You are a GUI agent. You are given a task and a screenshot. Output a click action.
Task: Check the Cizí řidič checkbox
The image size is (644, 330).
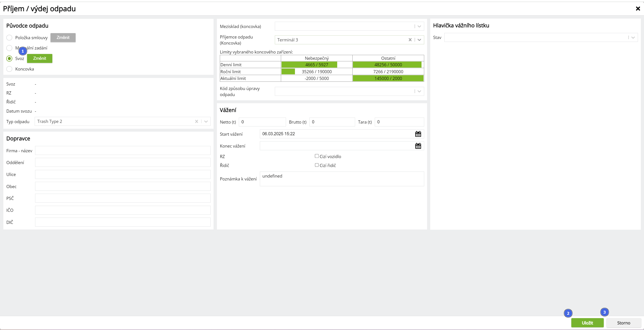(x=317, y=165)
